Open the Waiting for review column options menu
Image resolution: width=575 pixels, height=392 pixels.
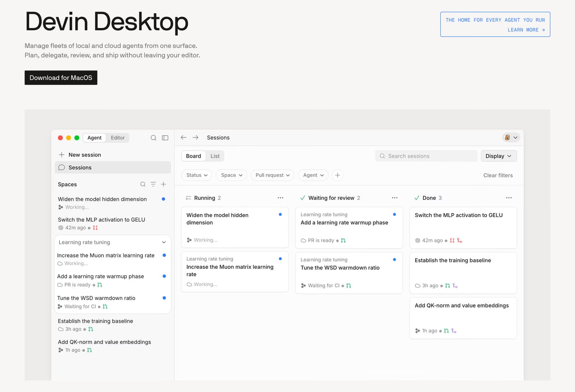pos(395,198)
